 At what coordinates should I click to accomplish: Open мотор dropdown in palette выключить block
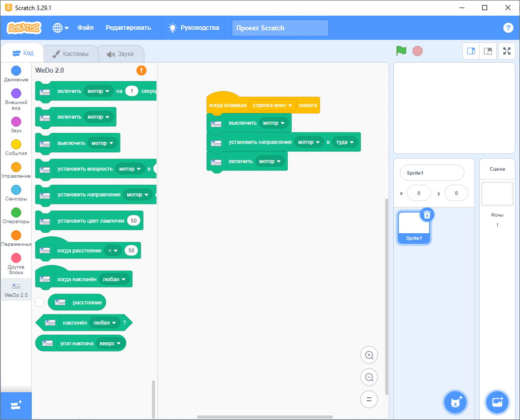click(x=102, y=143)
